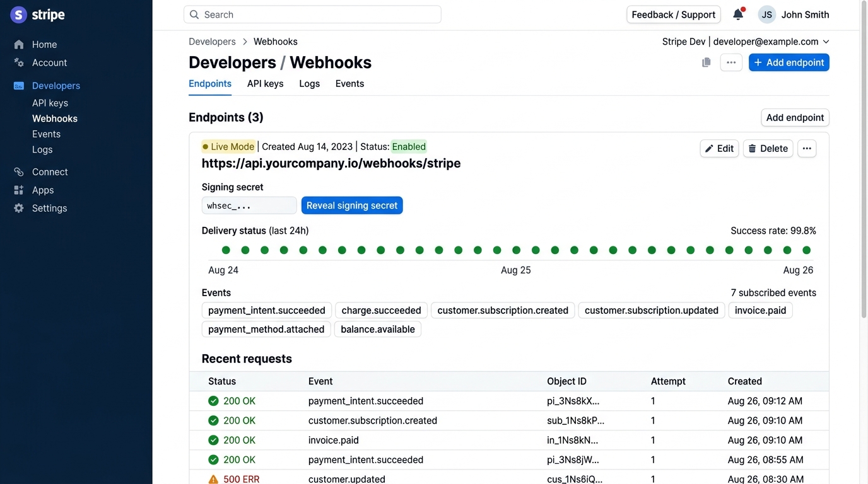Click first delivery status dot at Aug 24
Viewport: 868px width, 484px height.
226,250
